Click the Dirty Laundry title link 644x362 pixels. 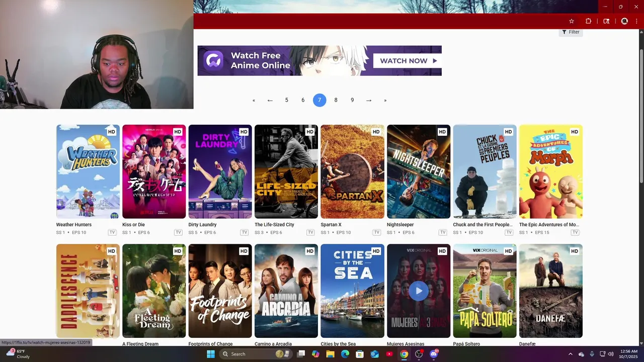(202, 225)
